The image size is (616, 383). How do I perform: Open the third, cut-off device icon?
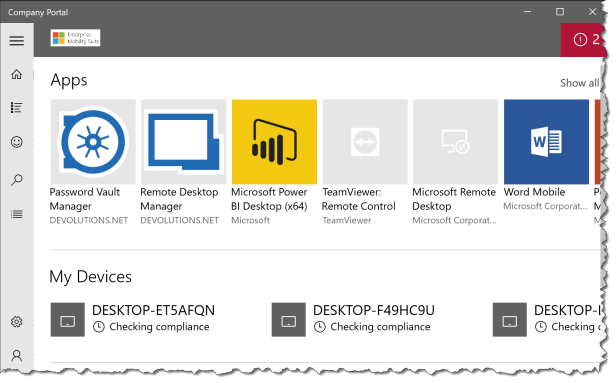pos(510,319)
